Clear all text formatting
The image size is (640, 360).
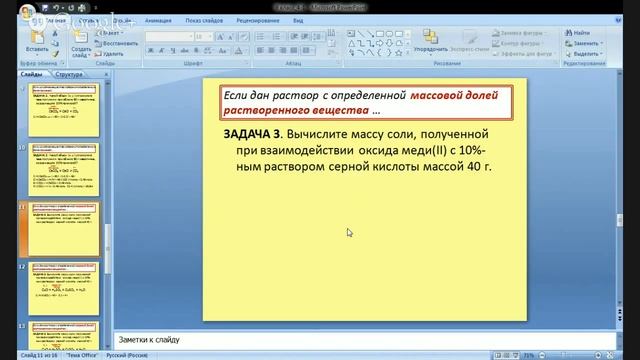[244, 37]
